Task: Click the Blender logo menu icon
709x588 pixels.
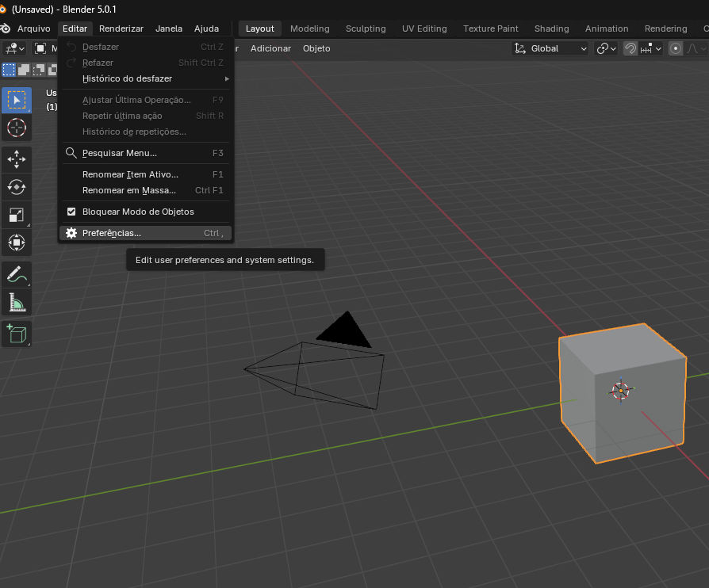Action: (x=5, y=29)
